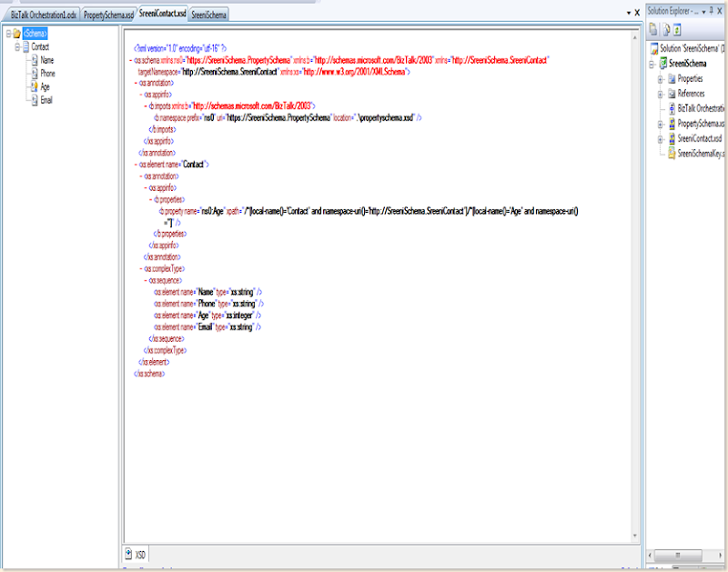
Task: Click Show All Files toolbar icon
Action: (666, 30)
